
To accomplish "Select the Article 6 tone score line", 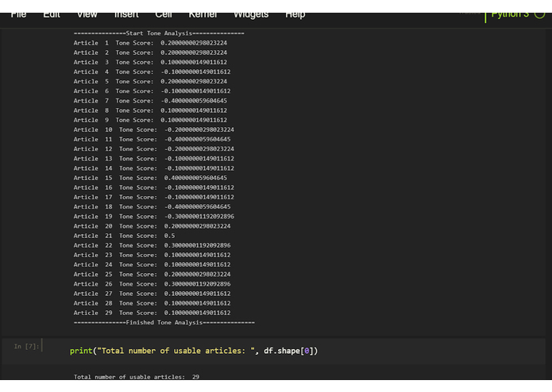I will click(152, 91).
